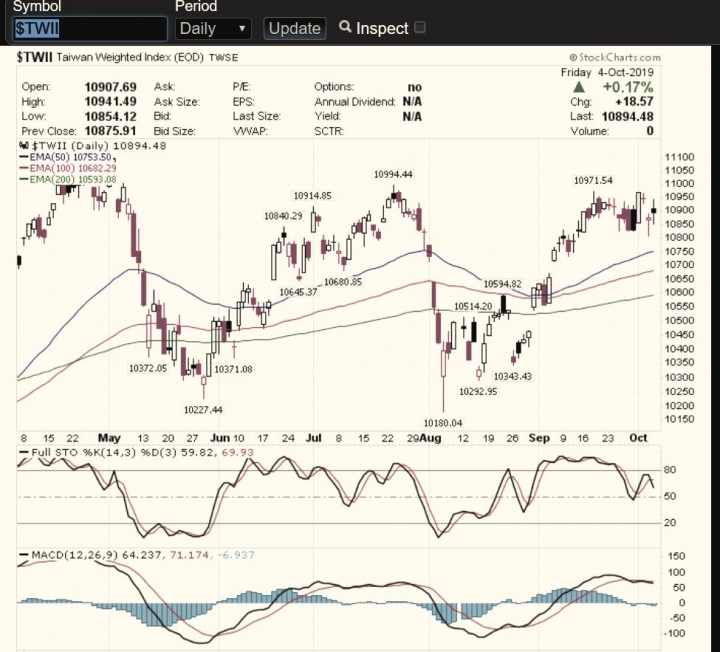The width and height of the screenshot is (720, 652).
Task: Click the Prev Close value 10875.91
Action: click(110, 131)
